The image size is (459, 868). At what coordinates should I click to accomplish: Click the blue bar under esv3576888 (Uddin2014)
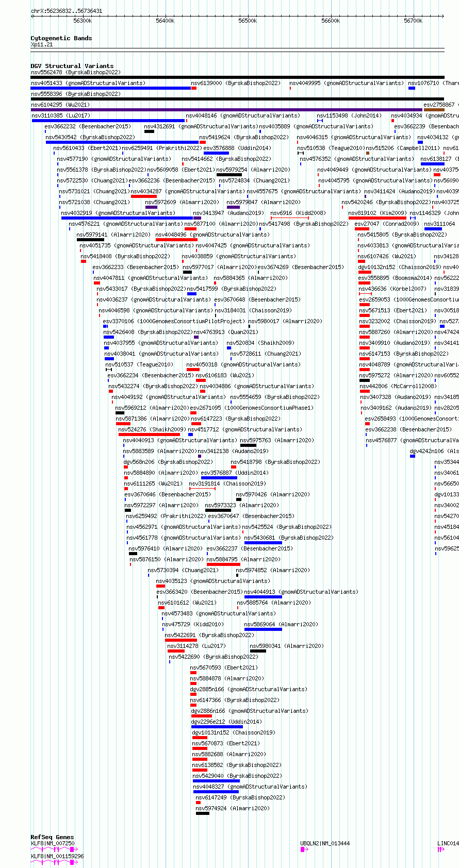(216, 153)
